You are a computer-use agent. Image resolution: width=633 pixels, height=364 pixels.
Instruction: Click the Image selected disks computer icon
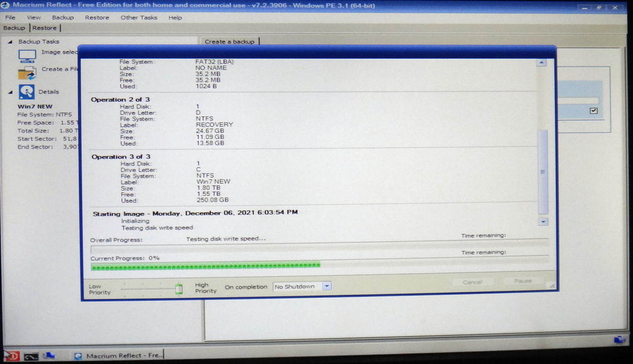[x=27, y=55]
